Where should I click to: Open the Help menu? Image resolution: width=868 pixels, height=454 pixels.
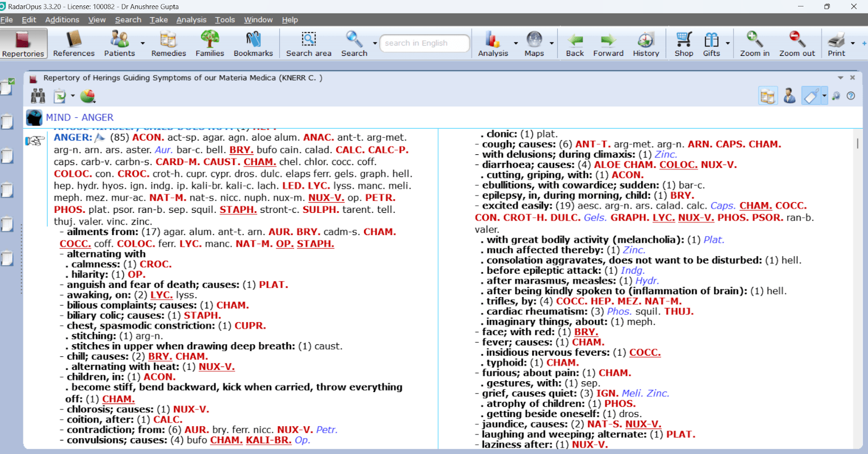point(290,20)
